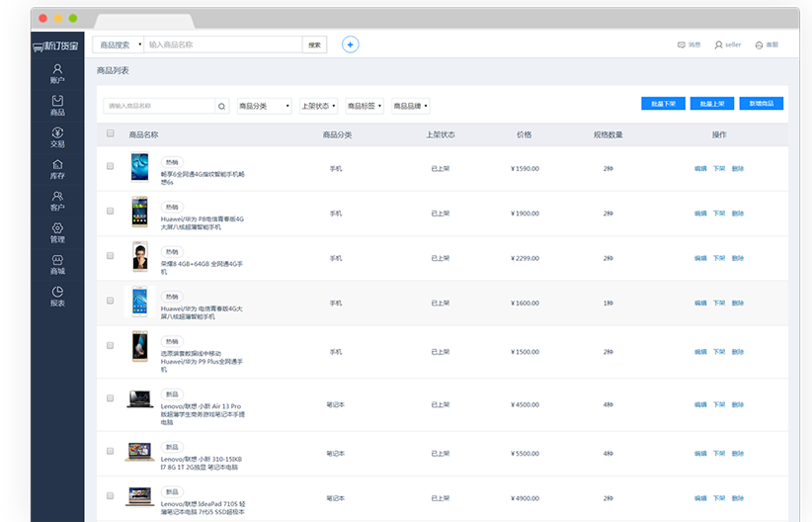Open the 消息 (Messages) top menu item
Screen dimensions: 812x522
689,44
